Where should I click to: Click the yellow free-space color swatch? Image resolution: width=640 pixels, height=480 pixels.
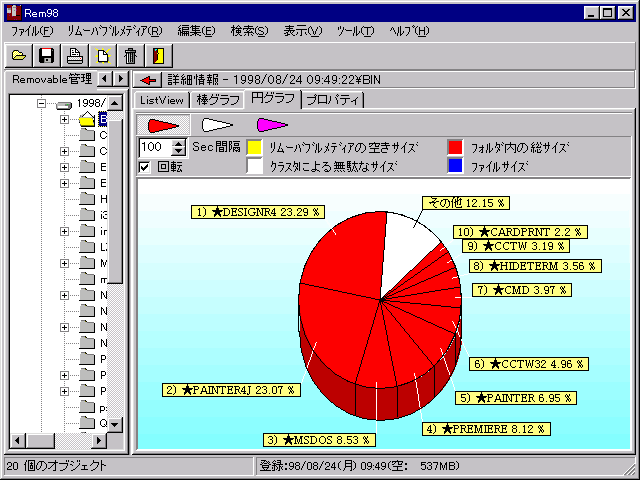255,147
